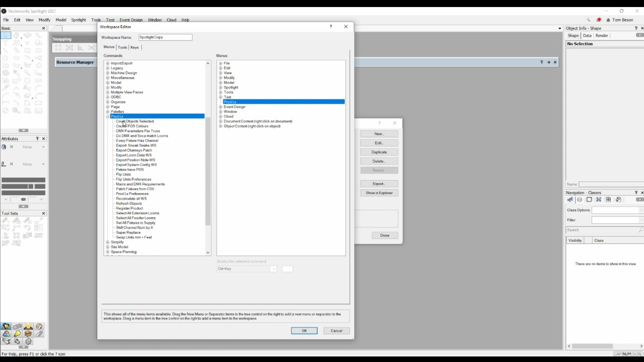Show Classes view icon in Navigation palette

[570, 200]
